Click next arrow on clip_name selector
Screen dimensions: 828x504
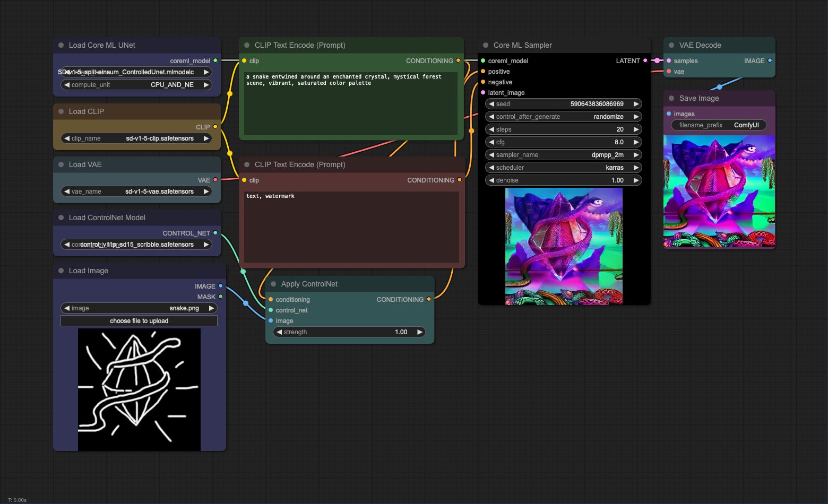[206, 138]
